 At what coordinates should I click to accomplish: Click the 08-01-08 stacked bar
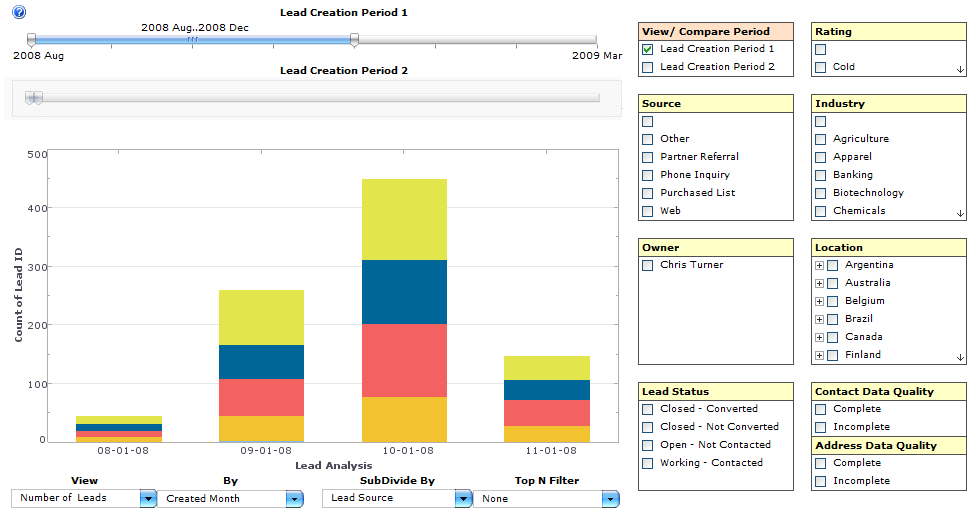[119, 430]
